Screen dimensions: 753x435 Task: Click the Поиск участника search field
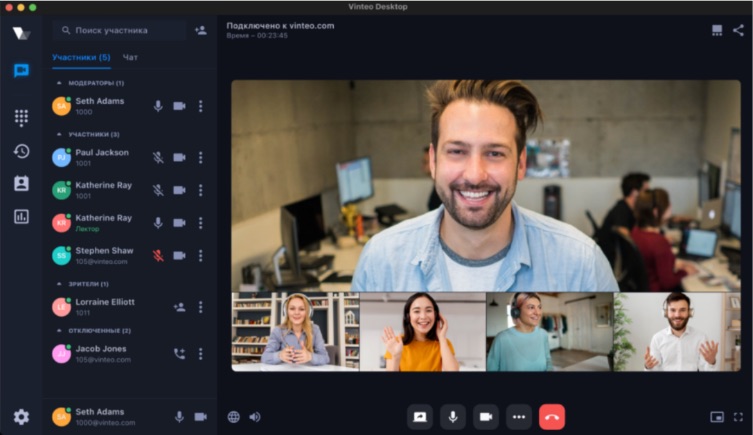point(120,30)
